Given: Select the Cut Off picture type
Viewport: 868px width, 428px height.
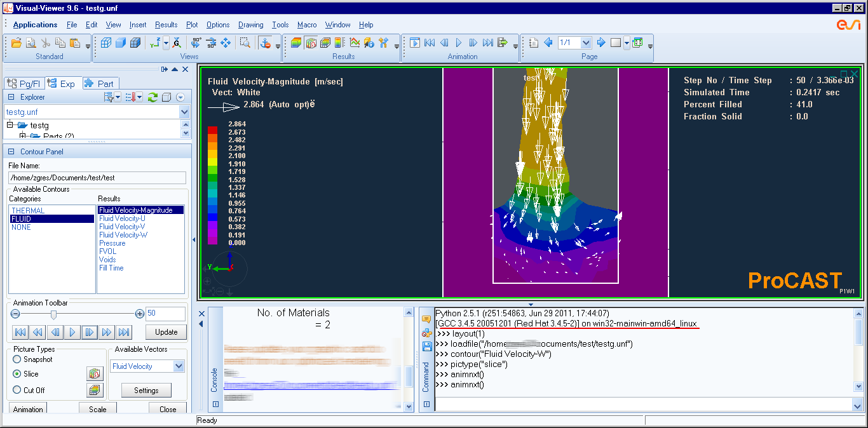Looking at the screenshot, I should [x=17, y=391].
